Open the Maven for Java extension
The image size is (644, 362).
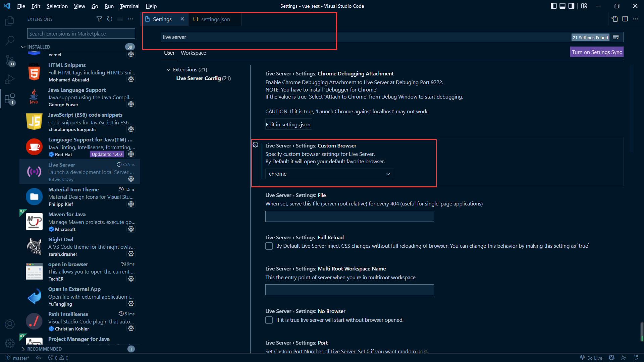point(80,221)
